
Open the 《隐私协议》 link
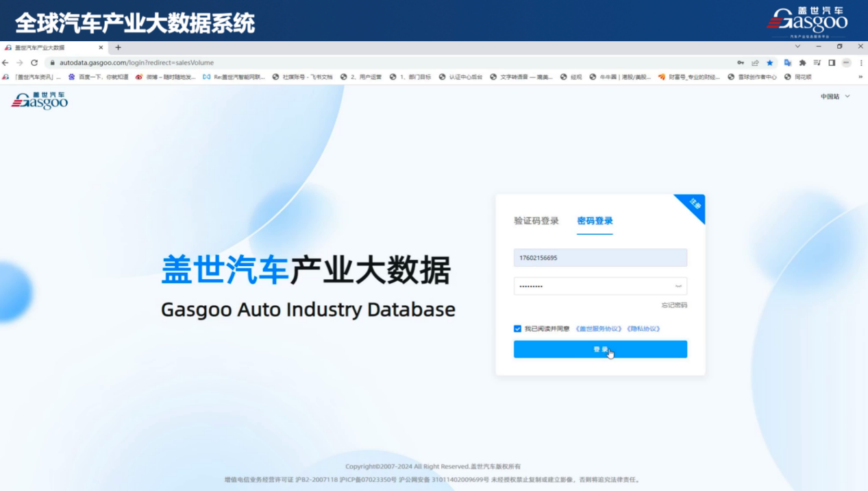click(643, 328)
